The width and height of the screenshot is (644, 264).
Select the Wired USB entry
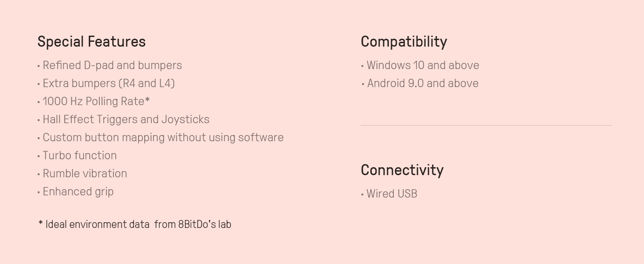pyautogui.click(x=392, y=194)
